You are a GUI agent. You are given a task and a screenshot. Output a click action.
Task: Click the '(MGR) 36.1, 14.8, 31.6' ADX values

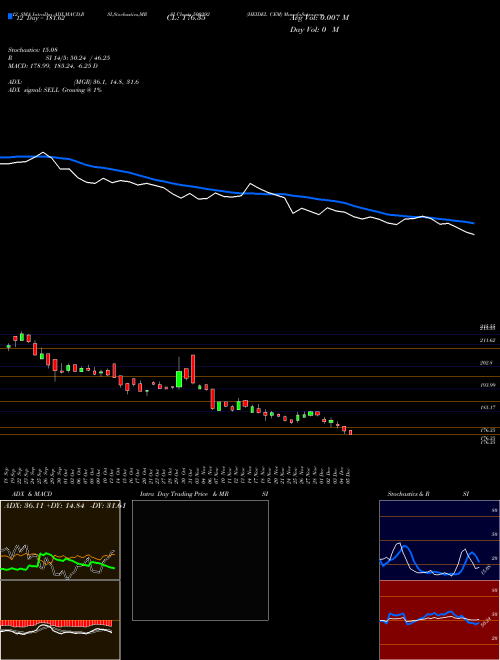[x=106, y=82]
